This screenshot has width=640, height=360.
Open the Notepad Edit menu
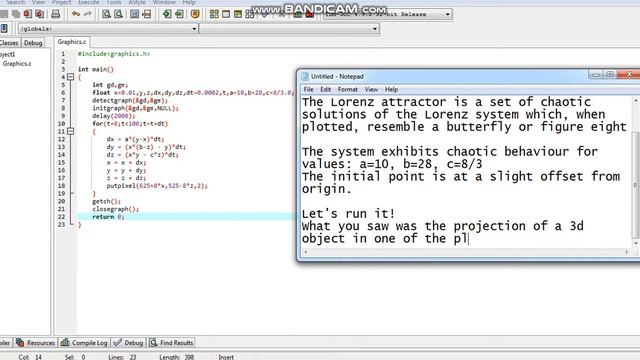coord(325,89)
